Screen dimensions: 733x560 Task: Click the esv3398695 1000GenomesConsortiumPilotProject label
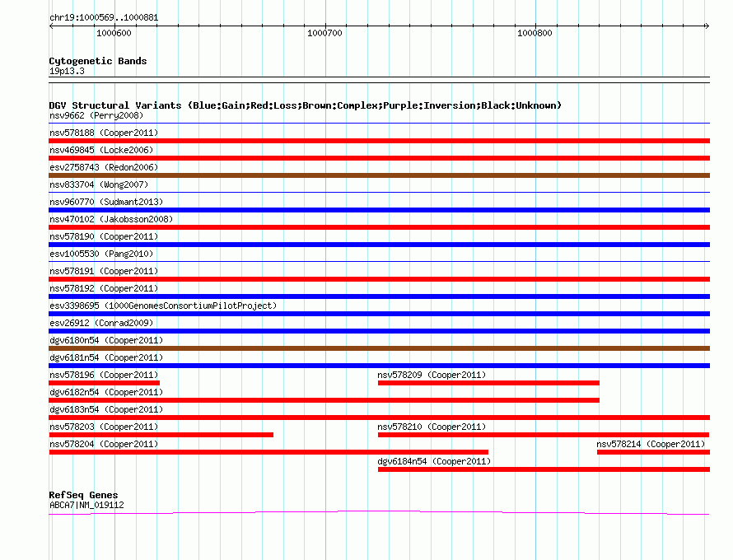tap(163, 306)
